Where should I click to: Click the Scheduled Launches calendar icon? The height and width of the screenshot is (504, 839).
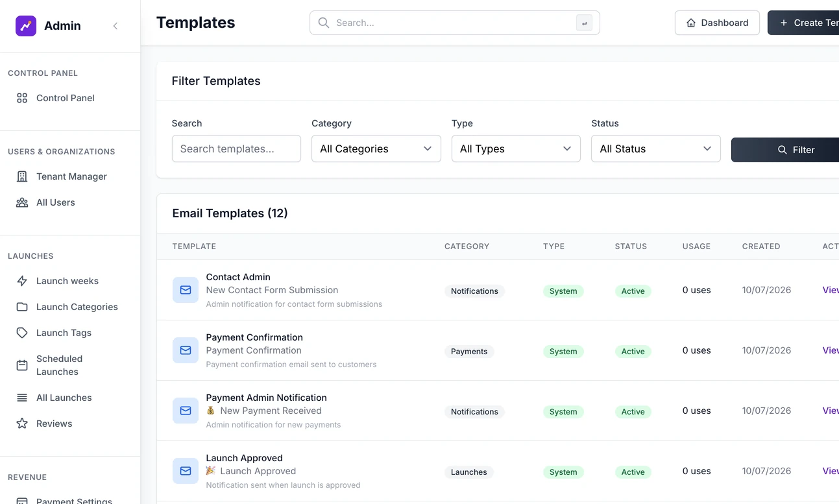22,365
